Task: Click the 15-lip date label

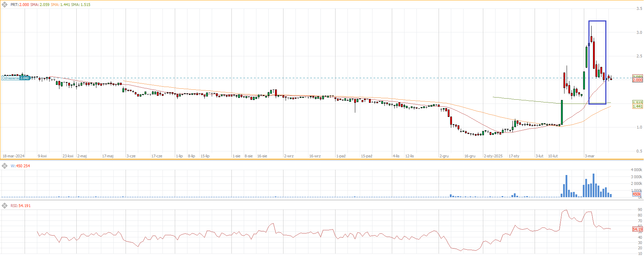Action: coord(205,156)
